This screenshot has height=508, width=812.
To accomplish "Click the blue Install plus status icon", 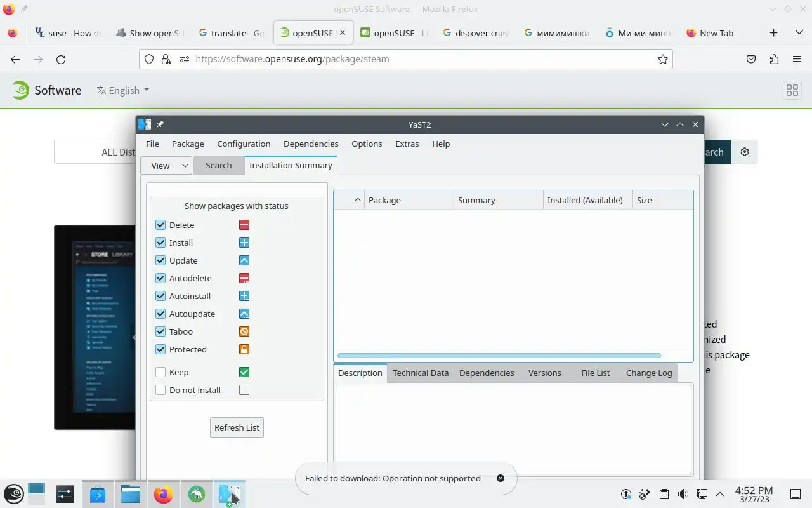I will click(x=244, y=243).
